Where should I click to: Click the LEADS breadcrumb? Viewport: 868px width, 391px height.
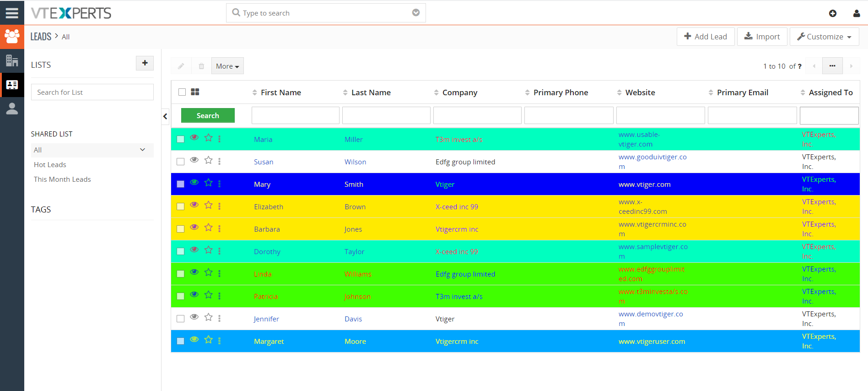point(41,37)
